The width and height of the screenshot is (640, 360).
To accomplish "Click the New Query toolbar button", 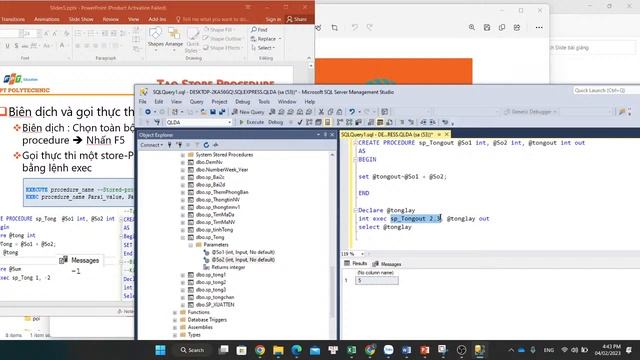I will [248, 112].
